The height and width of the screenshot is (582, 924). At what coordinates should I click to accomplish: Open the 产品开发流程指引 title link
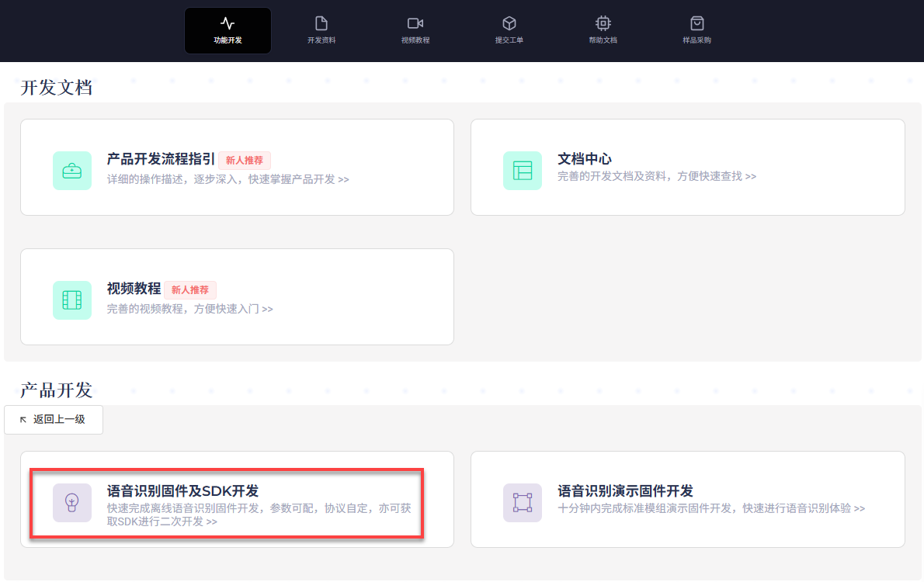161,159
